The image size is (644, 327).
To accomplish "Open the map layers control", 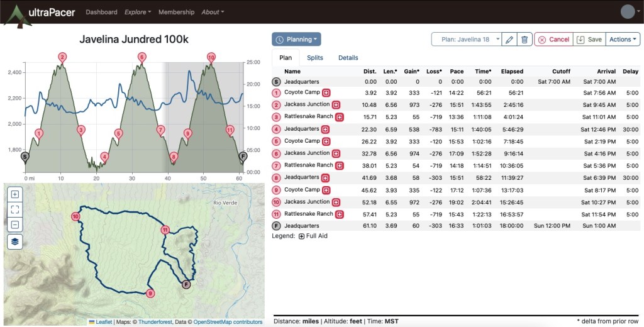I will click(x=15, y=241).
